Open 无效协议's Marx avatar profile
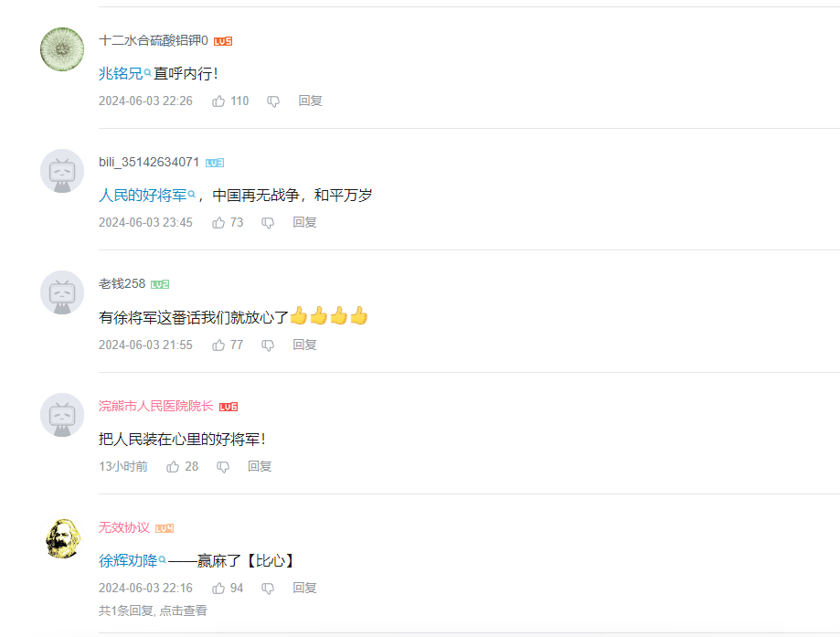Screen dimensions: 840x637 [x=62, y=538]
